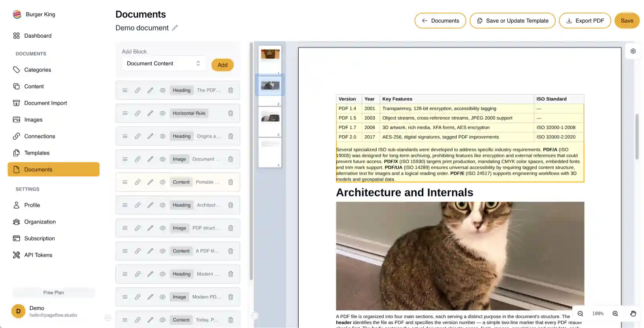Activate the hand pan tool

point(633,313)
